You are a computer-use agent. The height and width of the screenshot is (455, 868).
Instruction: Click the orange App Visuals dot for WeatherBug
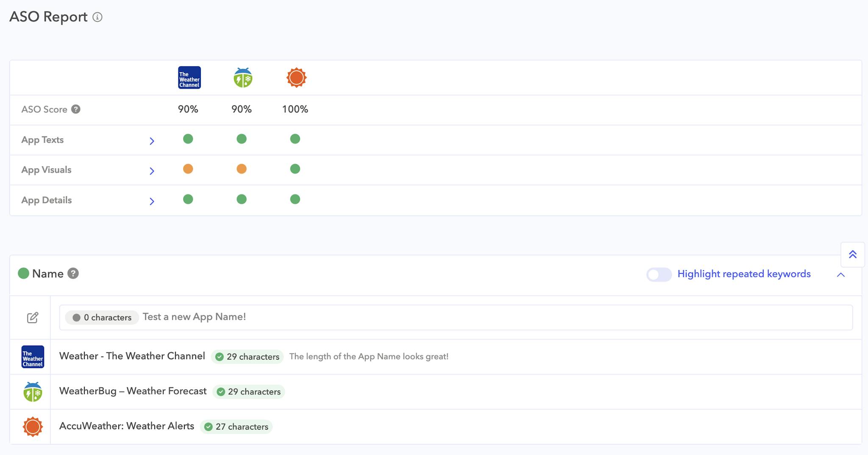click(x=242, y=168)
